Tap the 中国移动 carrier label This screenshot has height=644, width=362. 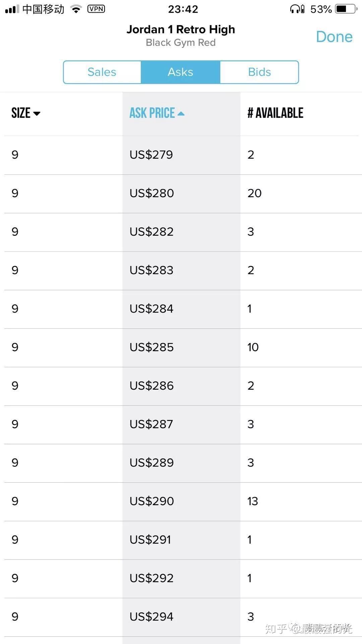[44, 9]
